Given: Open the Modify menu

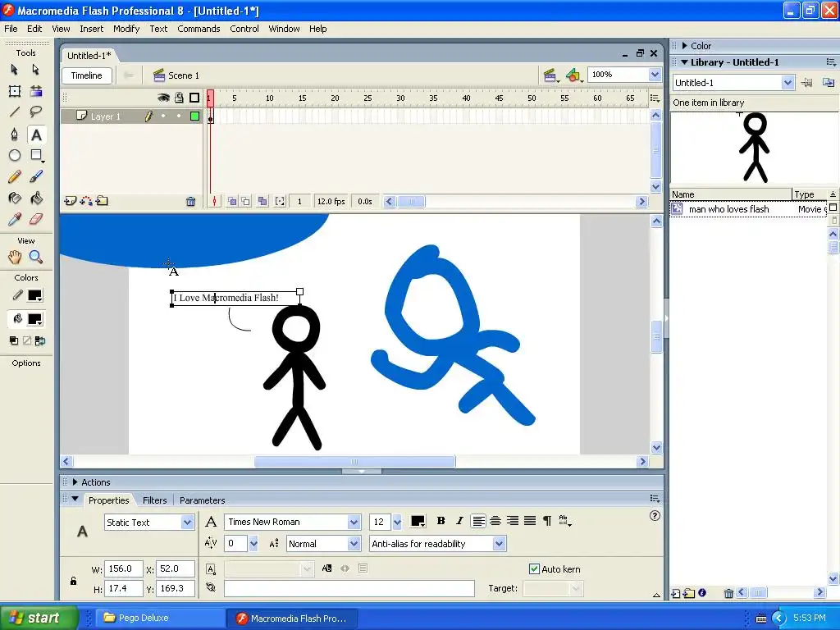Looking at the screenshot, I should point(126,29).
